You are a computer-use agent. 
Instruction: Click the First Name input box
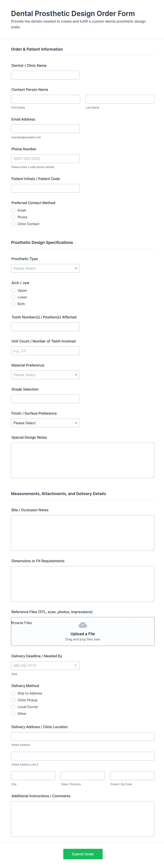(45, 99)
